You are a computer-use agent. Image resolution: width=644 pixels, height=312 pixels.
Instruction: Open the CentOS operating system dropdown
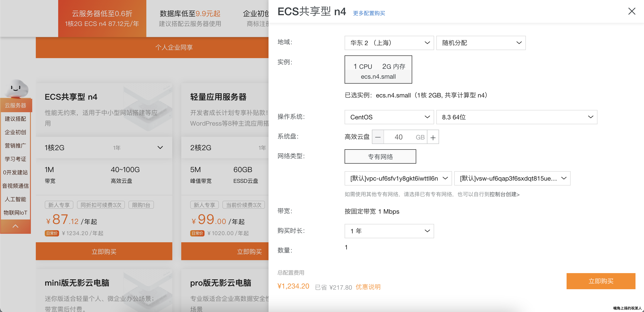(389, 117)
